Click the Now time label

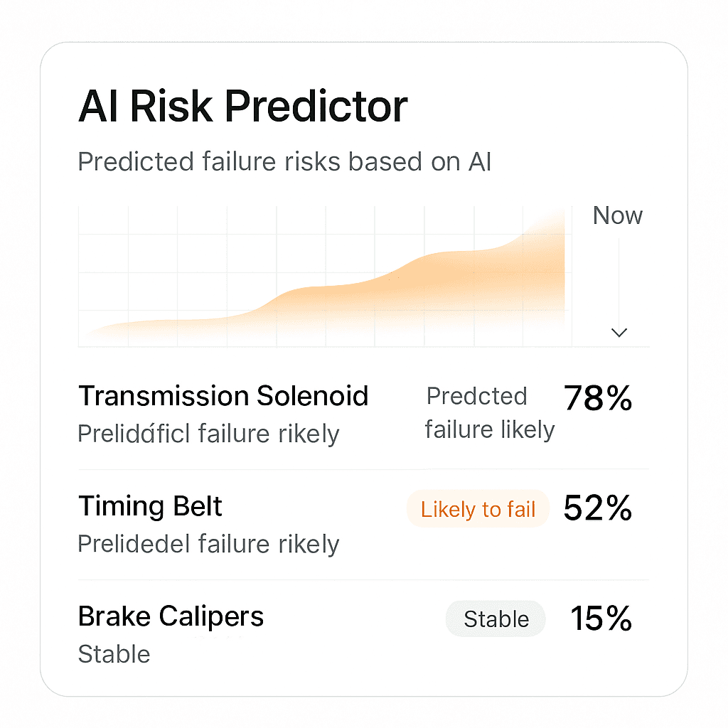618,215
